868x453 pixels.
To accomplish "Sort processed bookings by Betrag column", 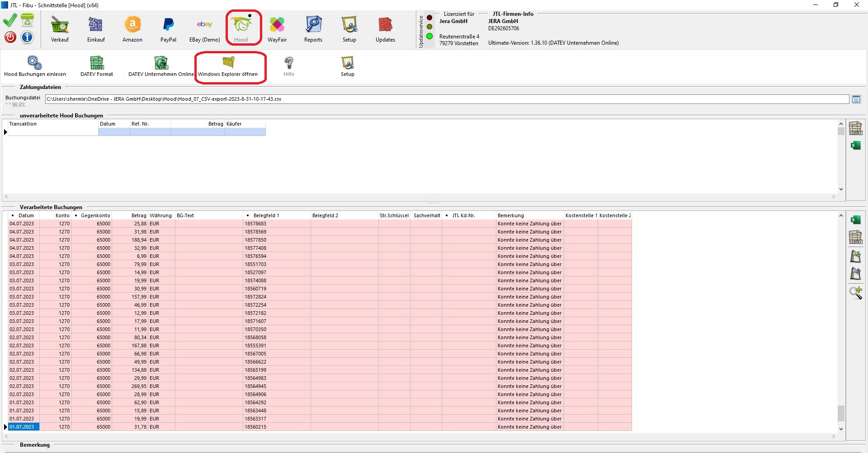I will 138,216.
